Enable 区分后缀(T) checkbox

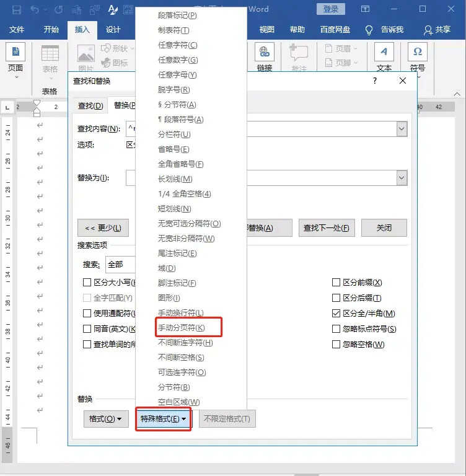tap(336, 298)
